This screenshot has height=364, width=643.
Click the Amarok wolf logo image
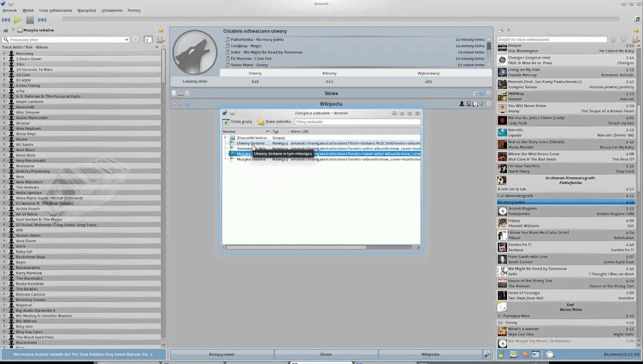195,53
